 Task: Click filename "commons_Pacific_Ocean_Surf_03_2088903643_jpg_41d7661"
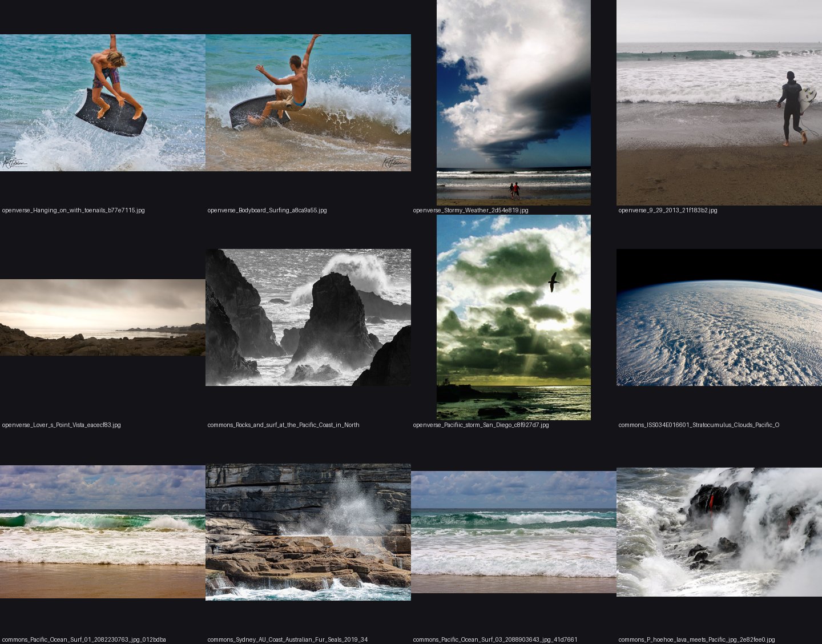click(495, 639)
